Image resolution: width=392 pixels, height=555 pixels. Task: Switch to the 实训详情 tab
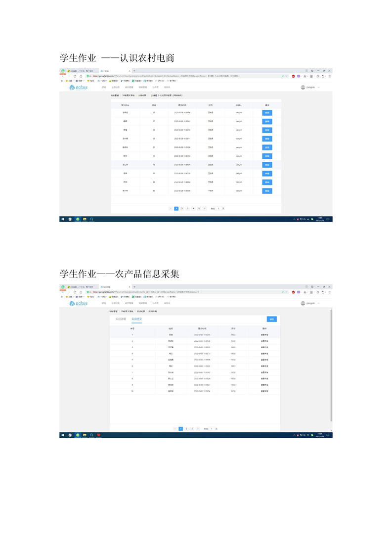pyautogui.click(x=121, y=319)
